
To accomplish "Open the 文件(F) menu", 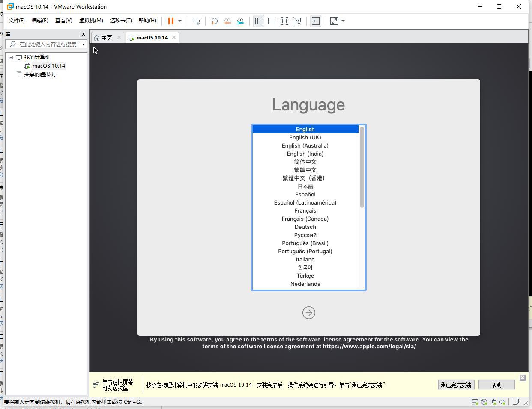I will (x=17, y=21).
